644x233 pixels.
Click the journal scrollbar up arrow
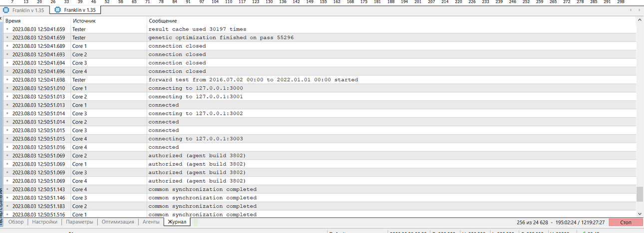pos(640,20)
